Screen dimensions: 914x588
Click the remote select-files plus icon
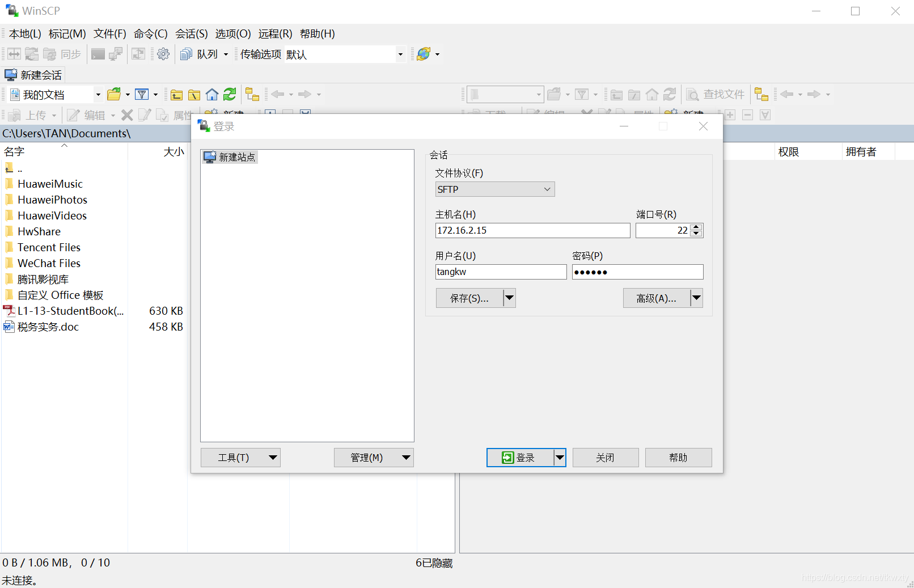pyautogui.click(x=730, y=115)
